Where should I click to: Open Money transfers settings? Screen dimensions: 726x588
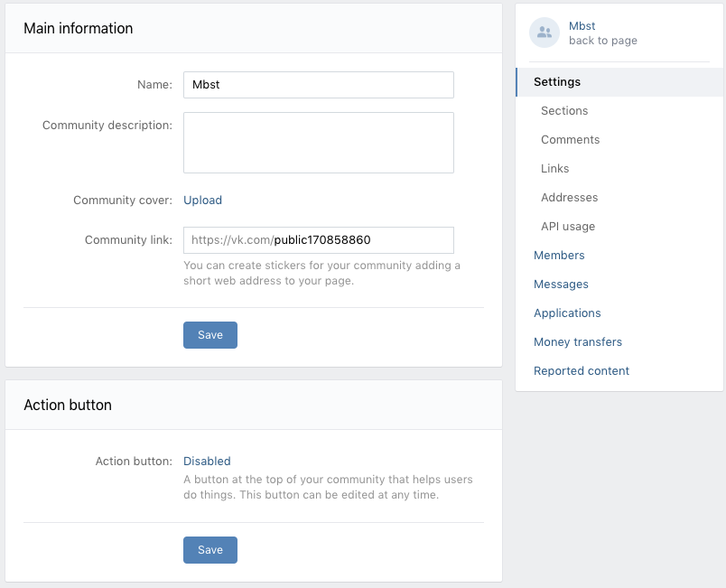577,342
